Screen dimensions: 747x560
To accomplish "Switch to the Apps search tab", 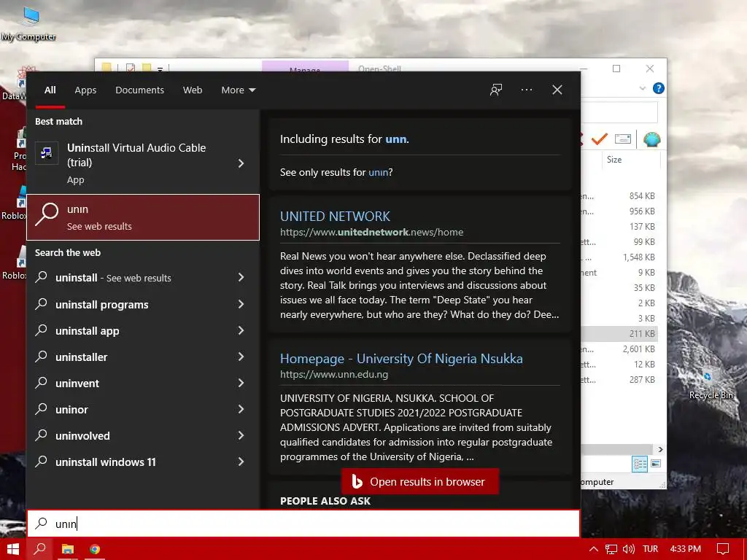I will pos(85,90).
